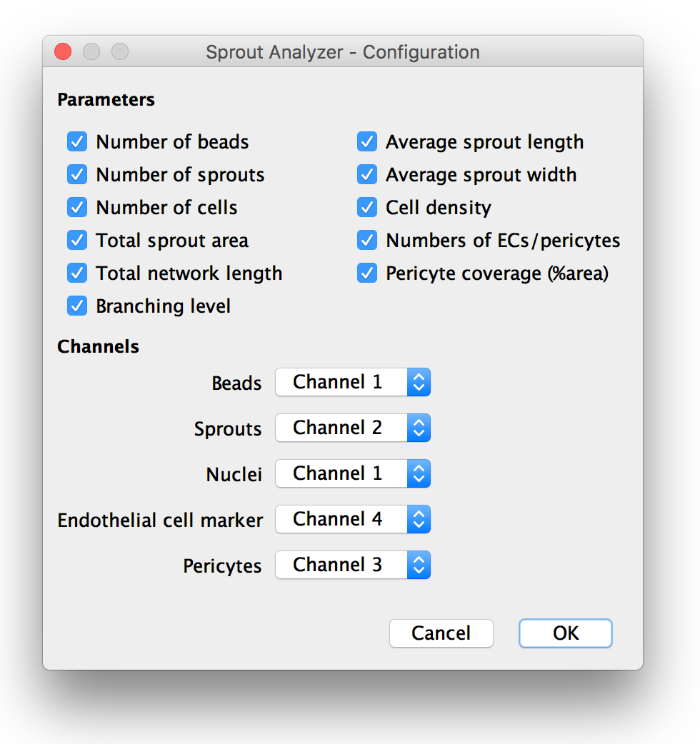
Task: Disable the Cell density parameter
Action: tap(367, 207)
